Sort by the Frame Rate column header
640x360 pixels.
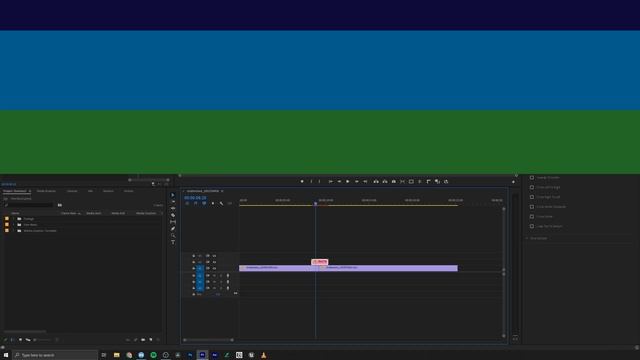tap(70, 213)
